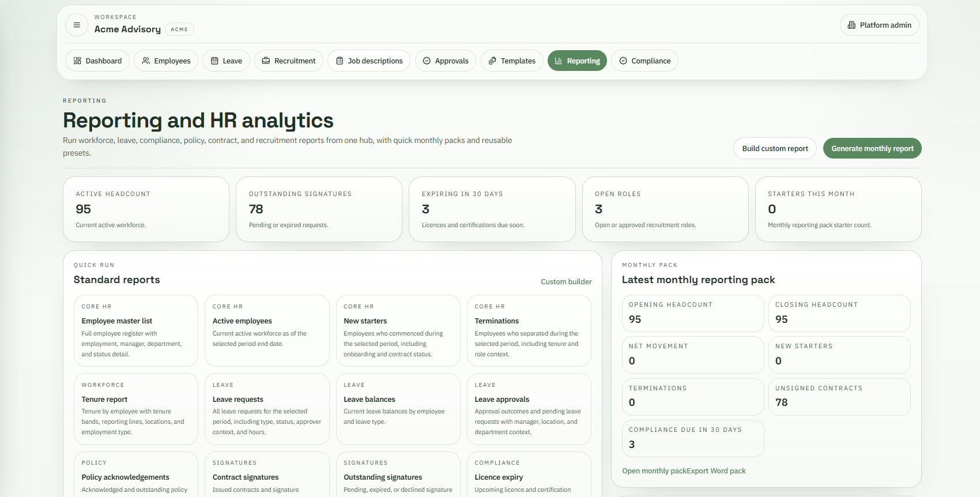Click the Active Headcount stat card
980x497 pixels.
coord(146,209)
